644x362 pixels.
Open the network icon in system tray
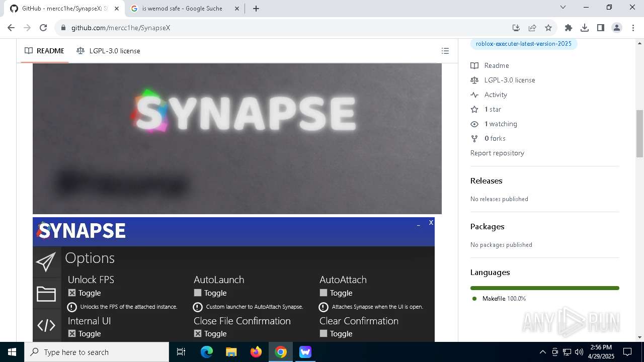[x=567, y=352]
